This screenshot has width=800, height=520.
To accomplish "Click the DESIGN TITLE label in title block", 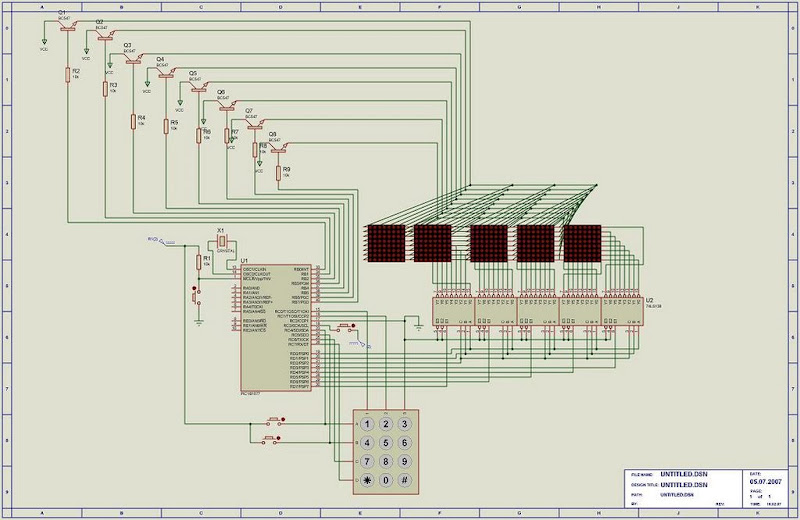I will [644, 485].
